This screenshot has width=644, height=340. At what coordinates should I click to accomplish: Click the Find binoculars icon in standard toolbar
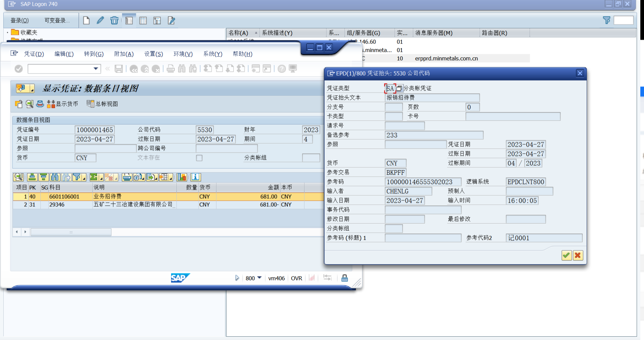pyautogui.click(x=182, y=69)
